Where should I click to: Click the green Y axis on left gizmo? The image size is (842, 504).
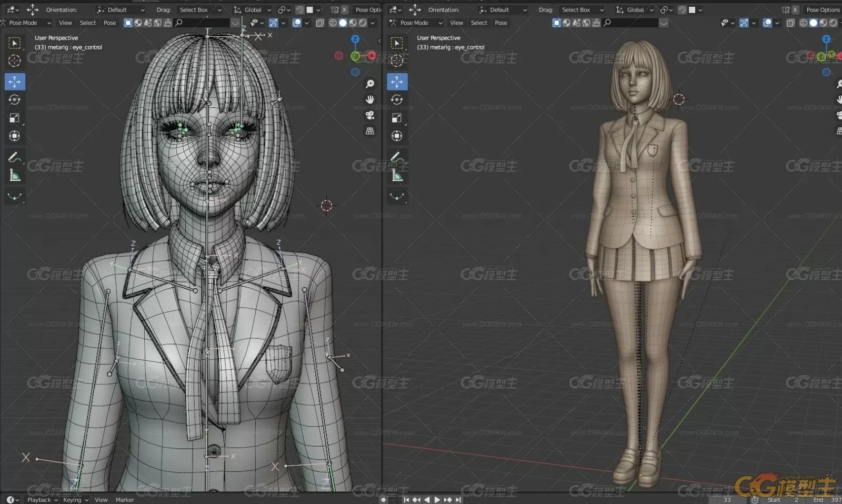pyautogui.click(x=356, y=56)
